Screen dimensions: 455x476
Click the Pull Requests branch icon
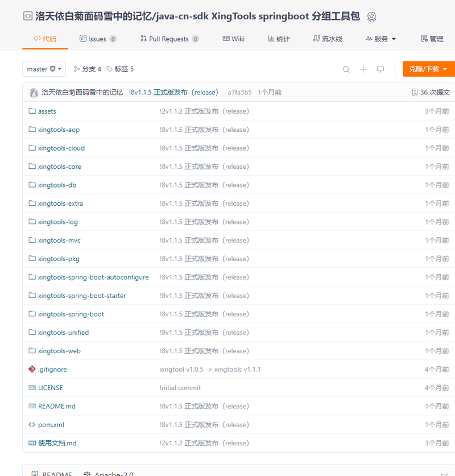pos(143,38)
